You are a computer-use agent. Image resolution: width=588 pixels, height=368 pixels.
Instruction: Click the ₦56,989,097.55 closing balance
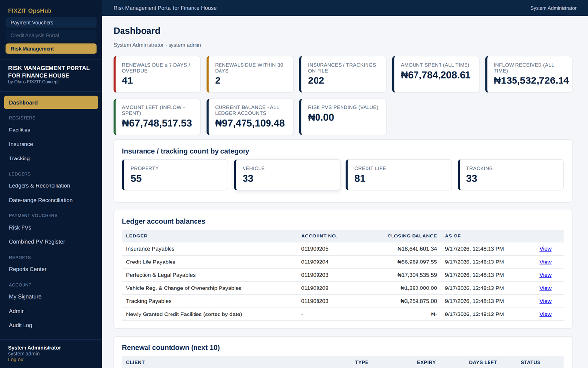pos(417,262)
